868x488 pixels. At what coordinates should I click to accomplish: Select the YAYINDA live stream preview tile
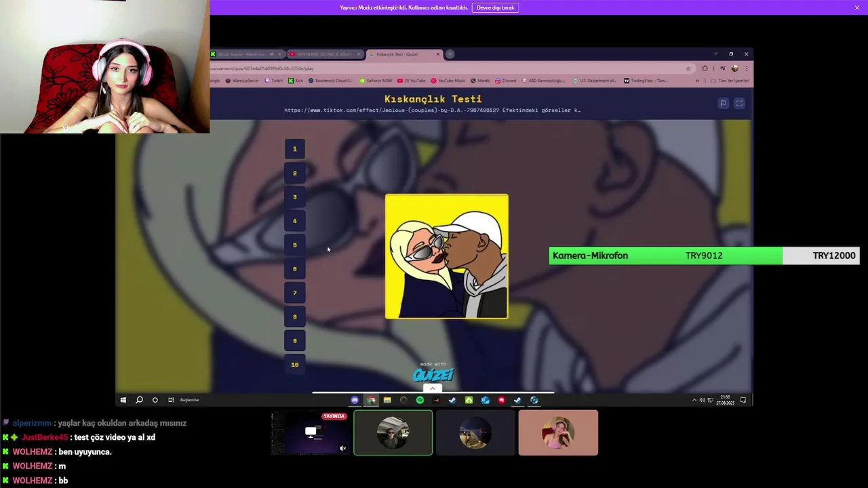tap(311, 432)
